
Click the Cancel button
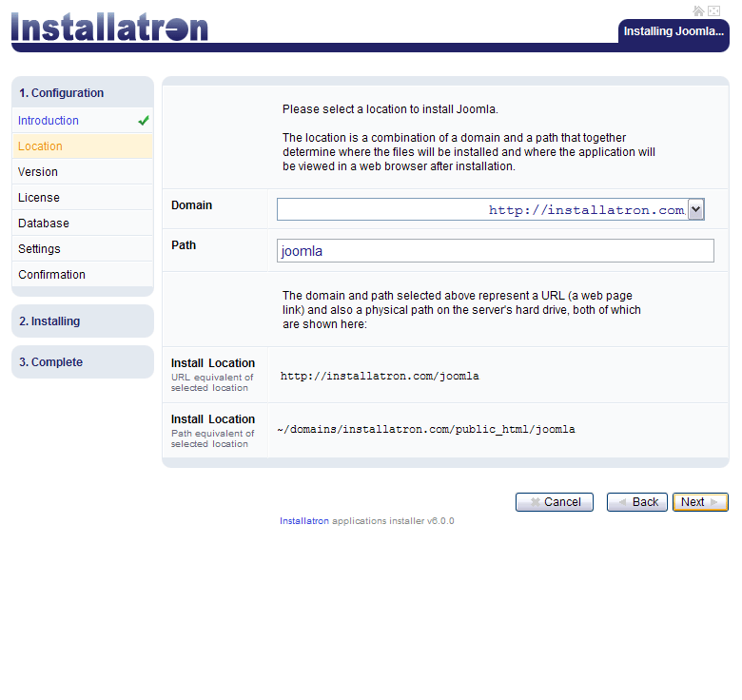(555, 502)
